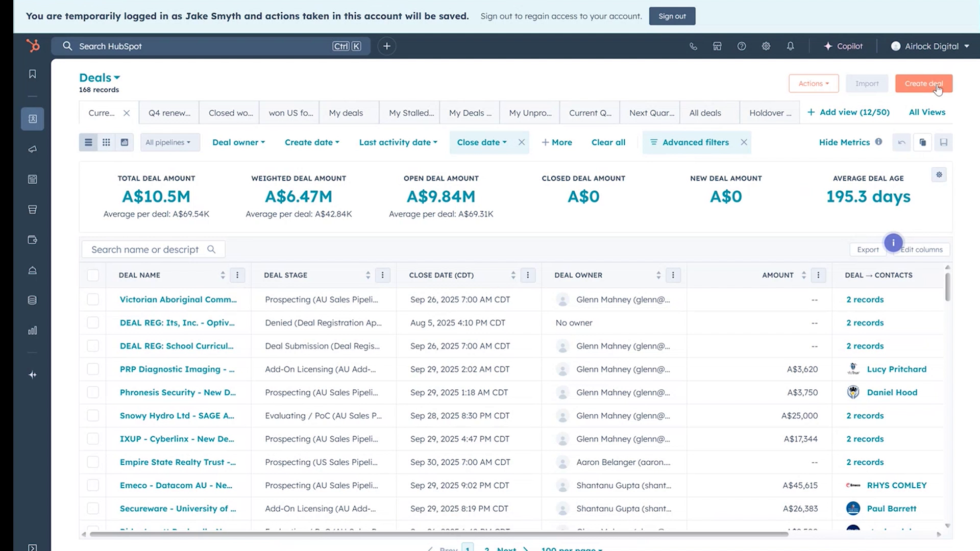This screenshot has width=980, height=551.
Task: Open the Help question-mark icon
Action: pyautogui.click(x=742, y=46)
